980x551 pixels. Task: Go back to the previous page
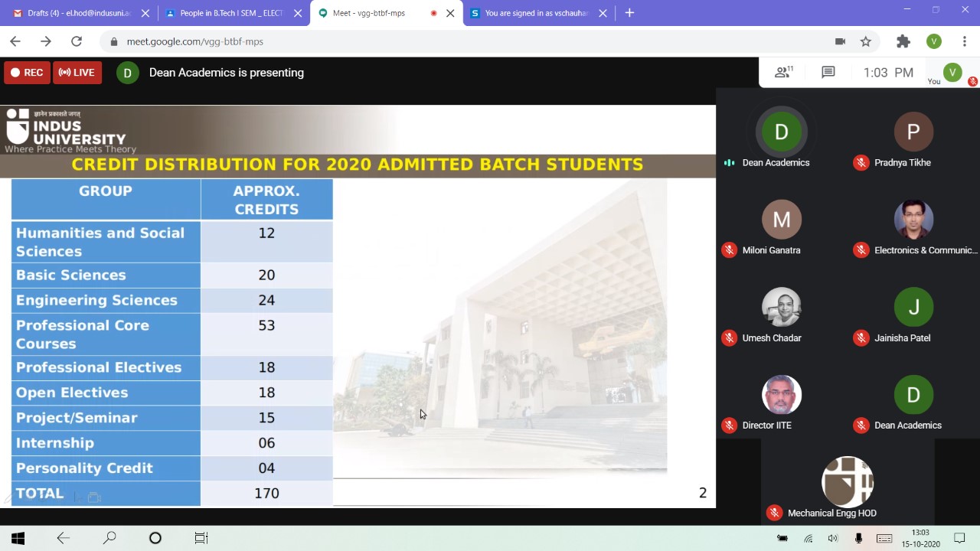tap(15, 41)
